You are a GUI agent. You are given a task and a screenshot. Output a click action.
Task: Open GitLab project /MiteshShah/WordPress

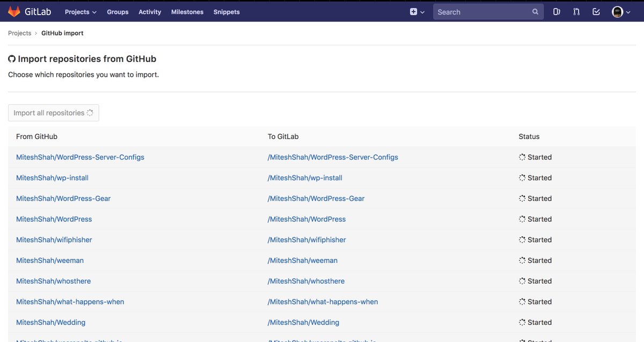click(306, 219)
